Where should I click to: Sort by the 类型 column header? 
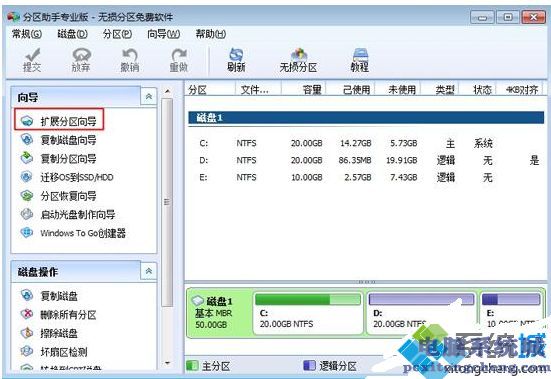pos(441,90)
